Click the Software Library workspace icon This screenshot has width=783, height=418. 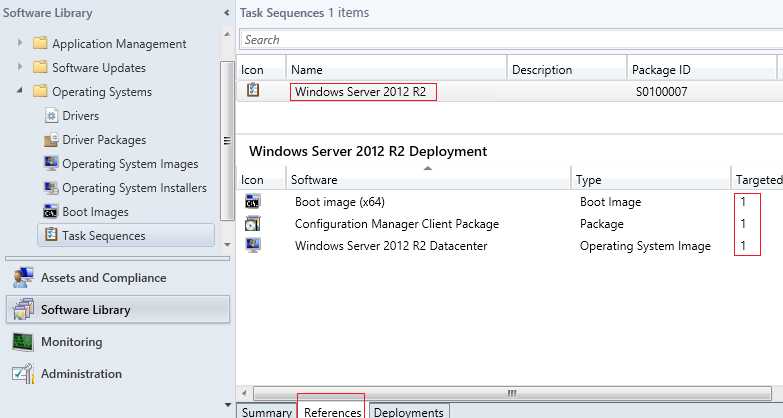[x=23, y=309]
